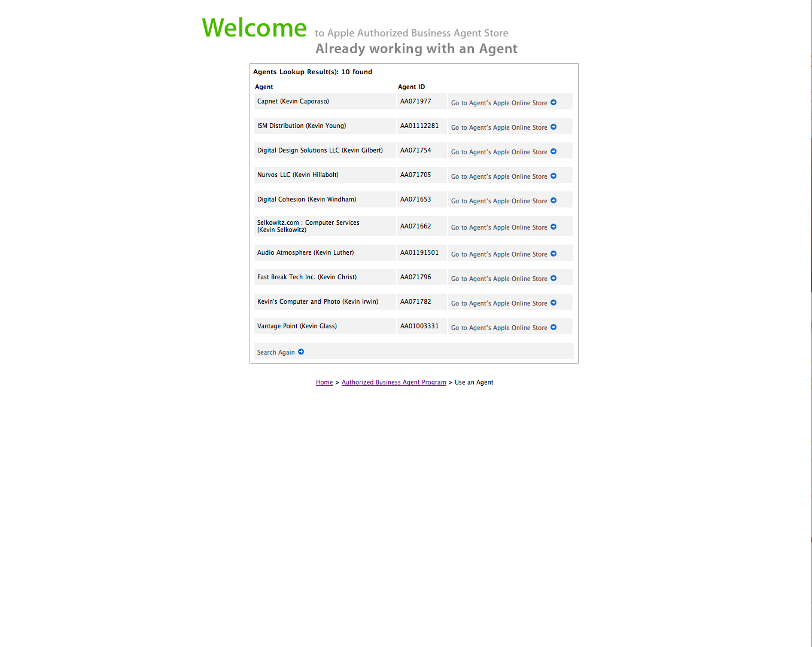Click arrow icon in Capnet row
The height and width of the screenshot is (647, 812).
tap(554, 102)
